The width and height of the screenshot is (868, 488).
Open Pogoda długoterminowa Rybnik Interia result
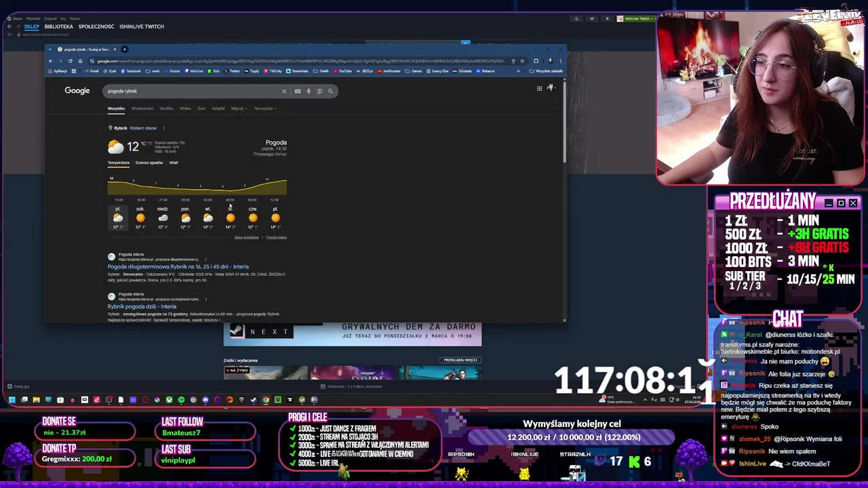click(x=178, y=267)
